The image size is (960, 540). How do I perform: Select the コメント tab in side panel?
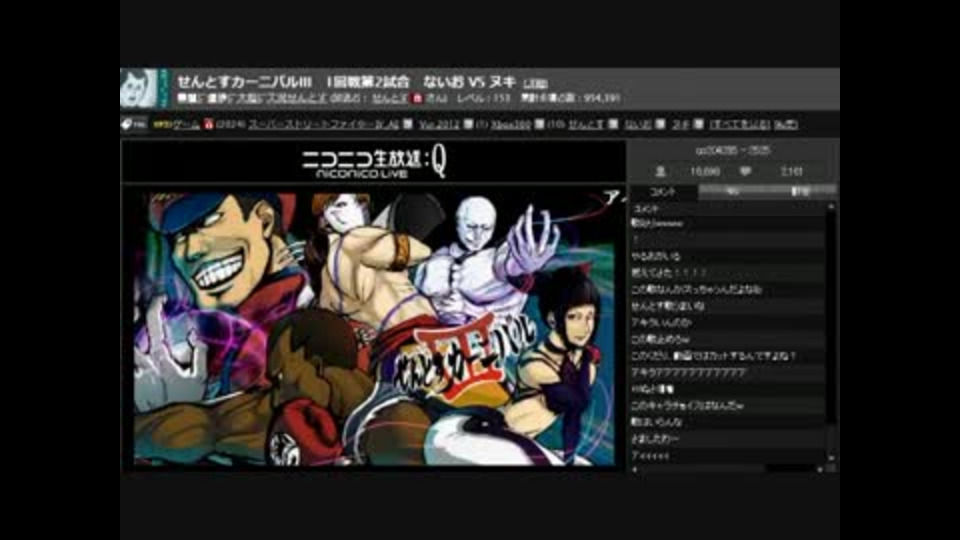(x=664, y=192)
